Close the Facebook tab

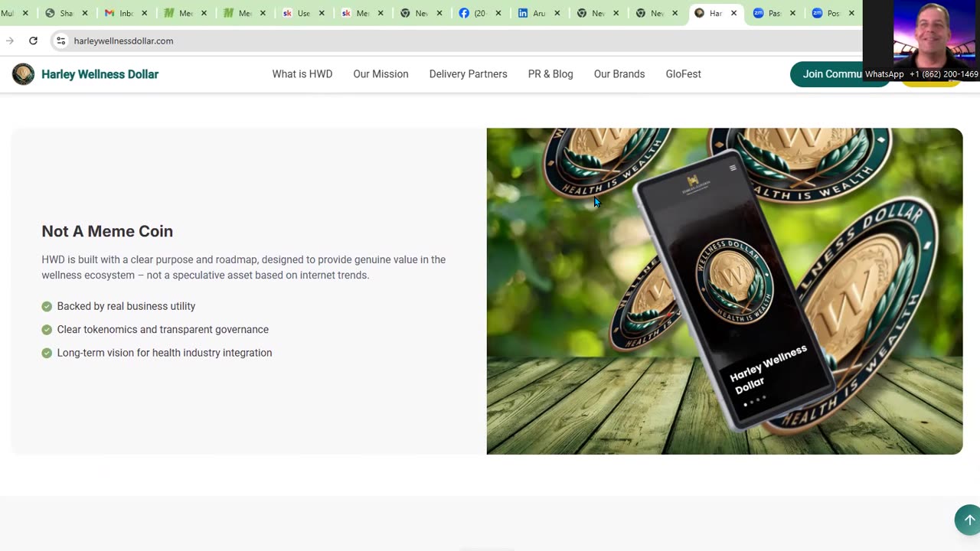click(498, 13)
